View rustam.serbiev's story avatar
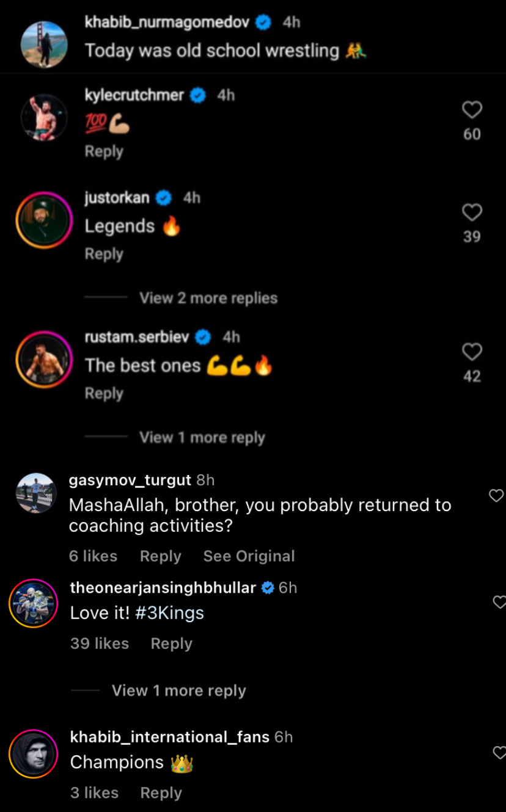Image resolution: width=506 pixels, height=812 pixels. pos(44,360)
